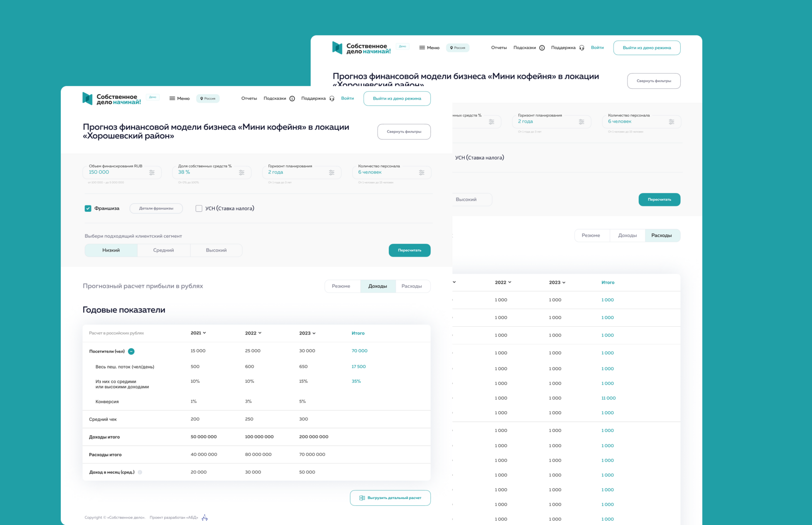
Task: Collapse the Посетители (чел) row with the minus icon
Action: tap(131, 351)
